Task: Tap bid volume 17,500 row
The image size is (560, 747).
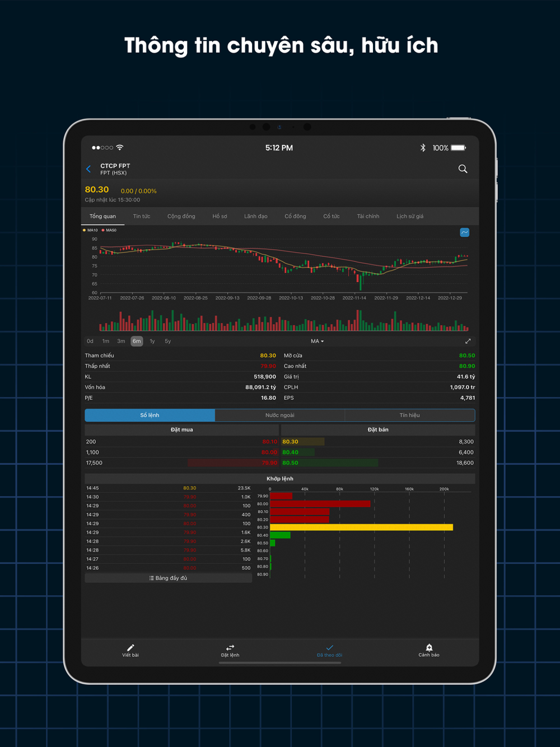Action: point(181,463)
